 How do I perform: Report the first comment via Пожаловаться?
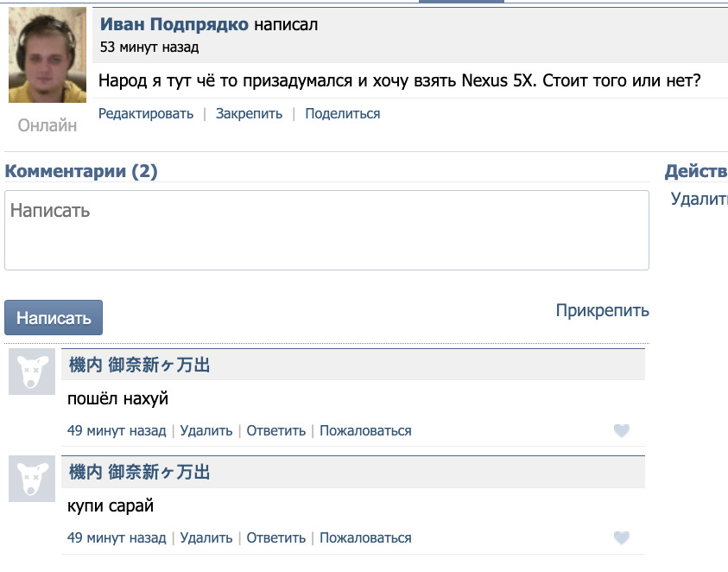point(365,430)
